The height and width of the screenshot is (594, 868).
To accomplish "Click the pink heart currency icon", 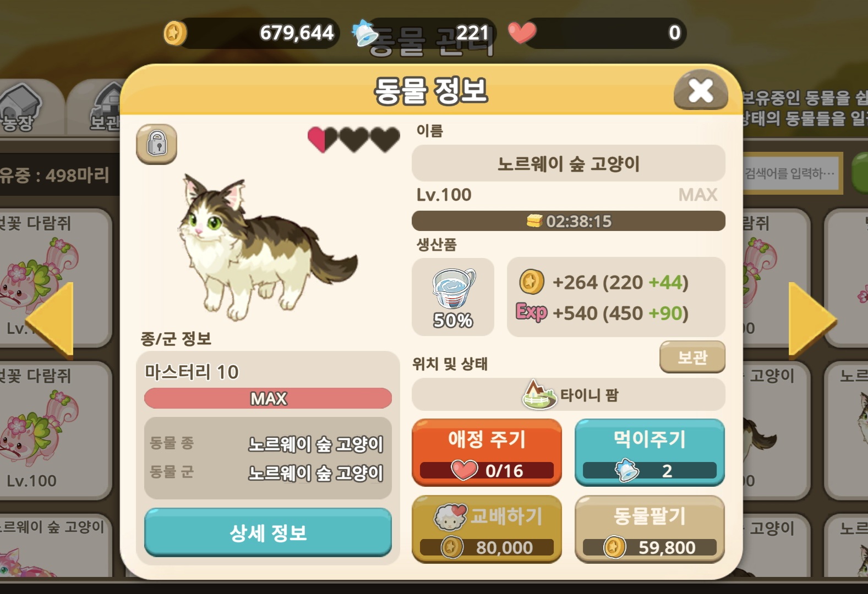I will [x=521, y=32].
